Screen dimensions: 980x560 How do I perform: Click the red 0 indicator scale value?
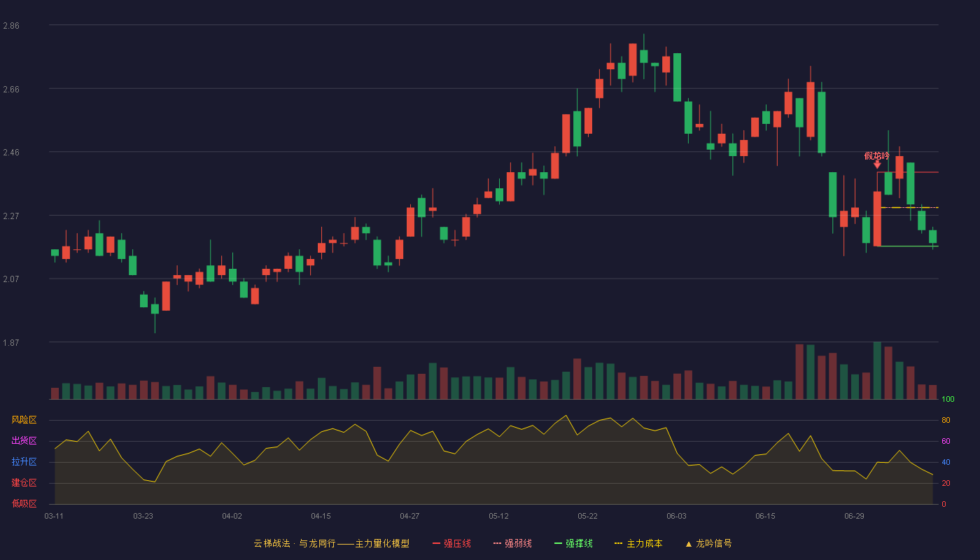(x=944, y=505)
